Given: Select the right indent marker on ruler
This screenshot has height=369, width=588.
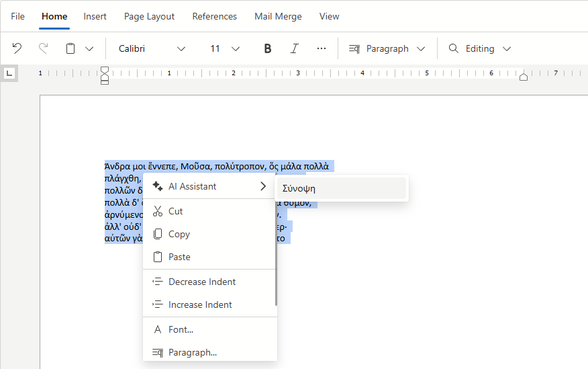Looking at the screenshot, I should click(x=524, y=77).
